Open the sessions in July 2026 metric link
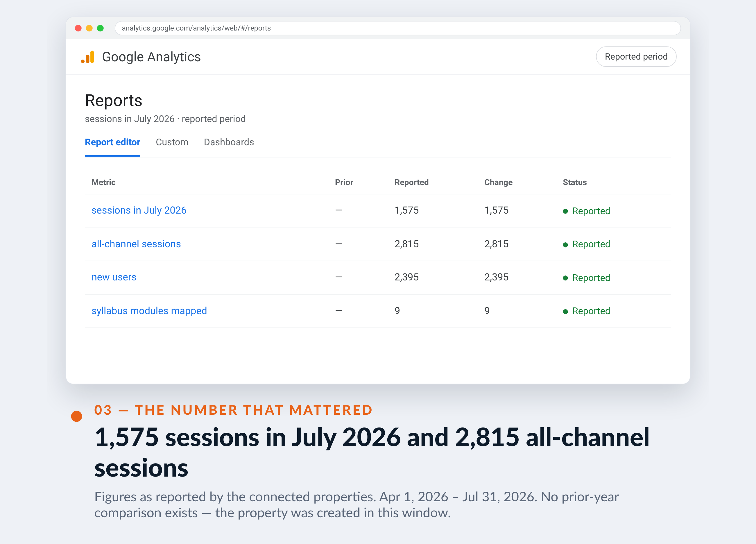 click(139, 210)
